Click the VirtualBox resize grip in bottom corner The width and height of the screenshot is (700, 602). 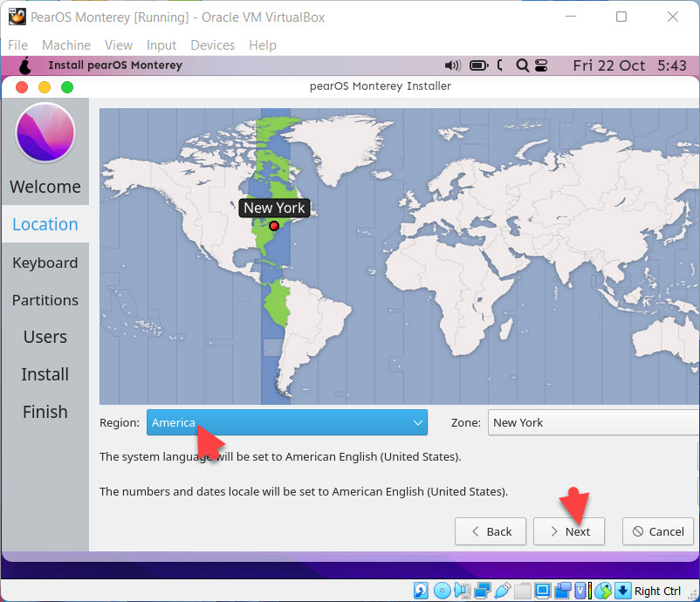tap(693, 595)
